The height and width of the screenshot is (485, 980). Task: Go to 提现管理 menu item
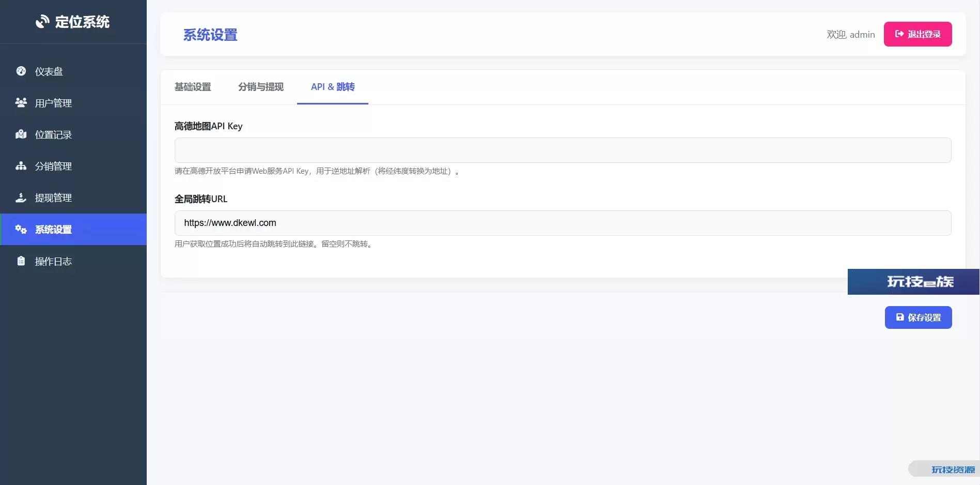(53, 198)
